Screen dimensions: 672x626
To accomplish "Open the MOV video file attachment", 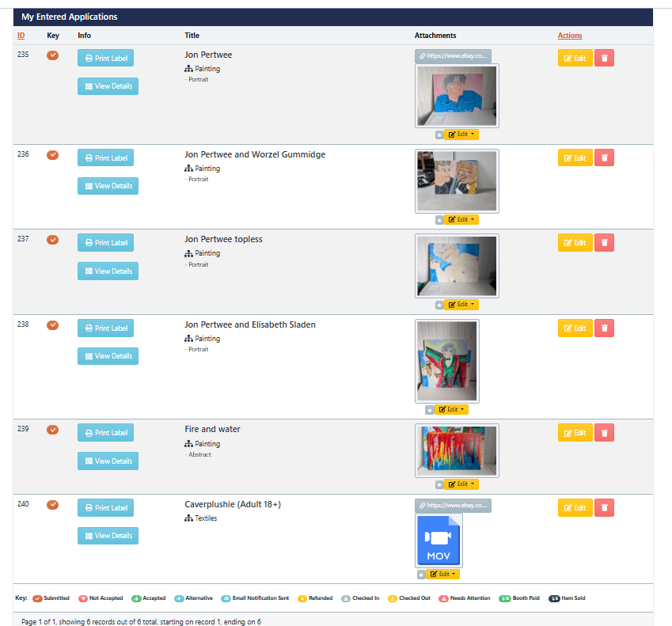I will coord(439,541).
